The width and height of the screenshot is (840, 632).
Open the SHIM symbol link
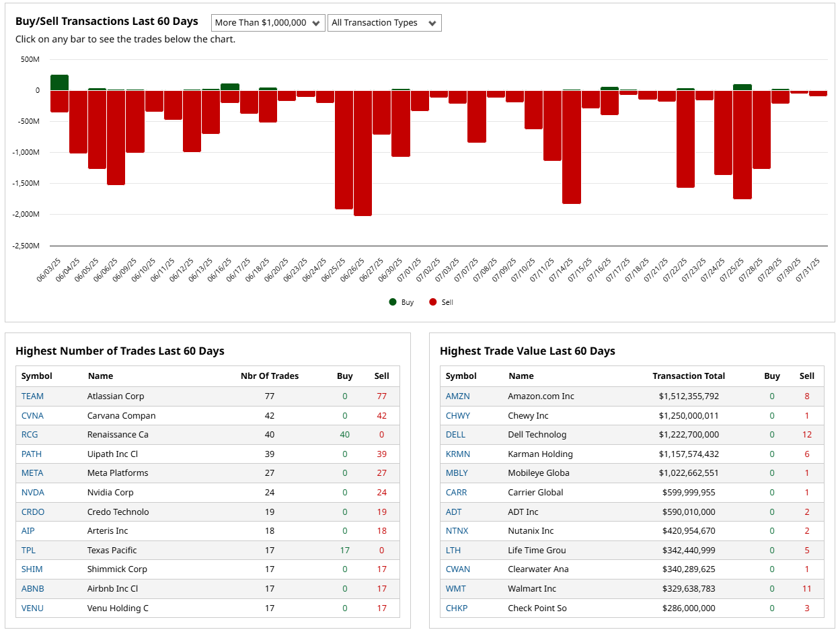(x=32, y=569)
